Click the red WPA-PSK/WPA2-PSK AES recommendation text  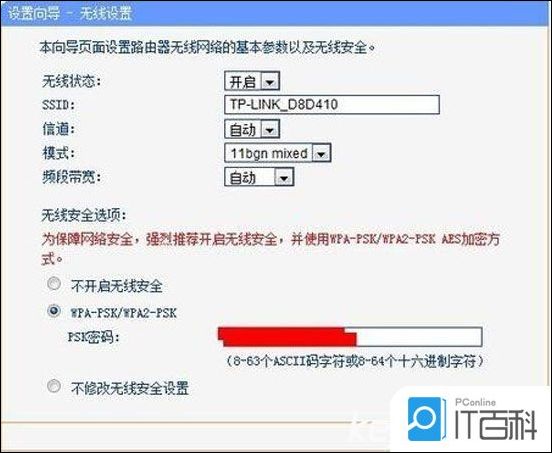click(270, 249)
